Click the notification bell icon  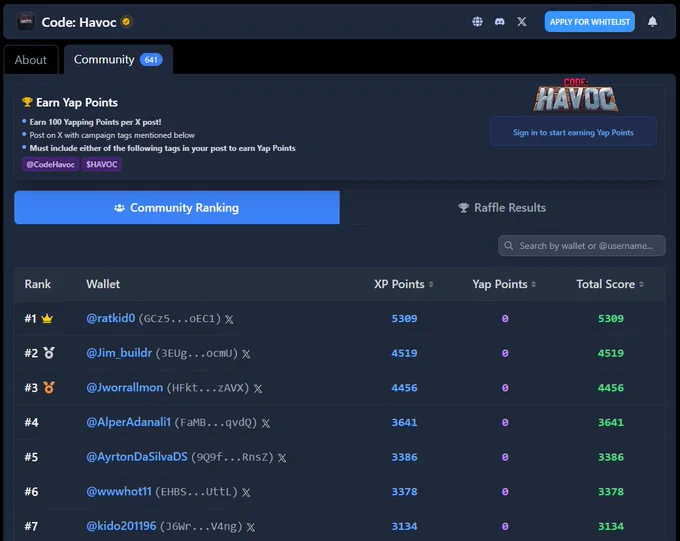(x=652, y=22)
